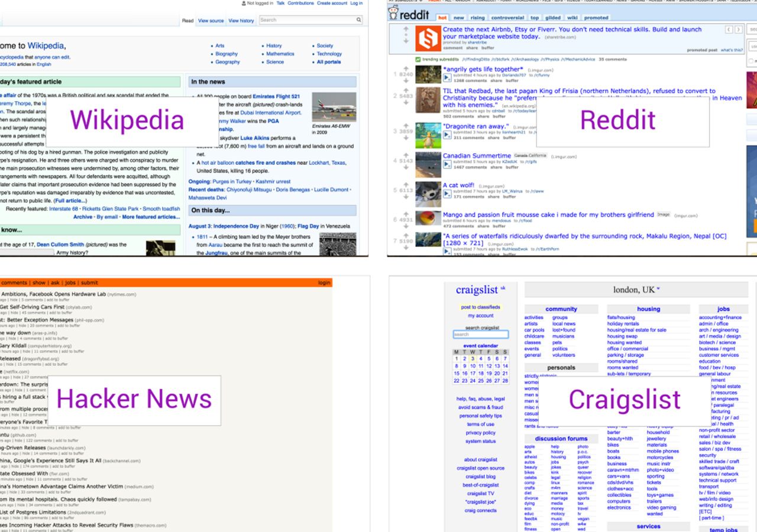Screen dimensions: 757x532
Task: Expand media for "angrily gets life together"
Action: (447, 77)
